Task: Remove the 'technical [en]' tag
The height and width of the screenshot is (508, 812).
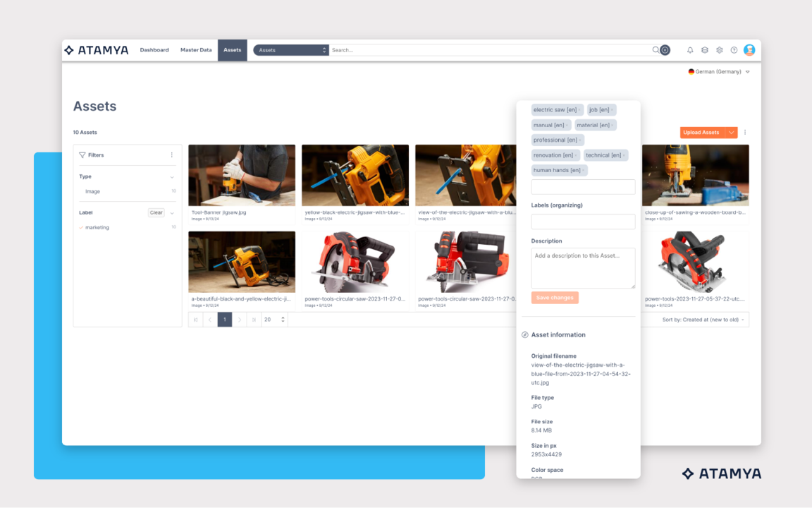Action: pyautogui.click(x=624, y=155)
